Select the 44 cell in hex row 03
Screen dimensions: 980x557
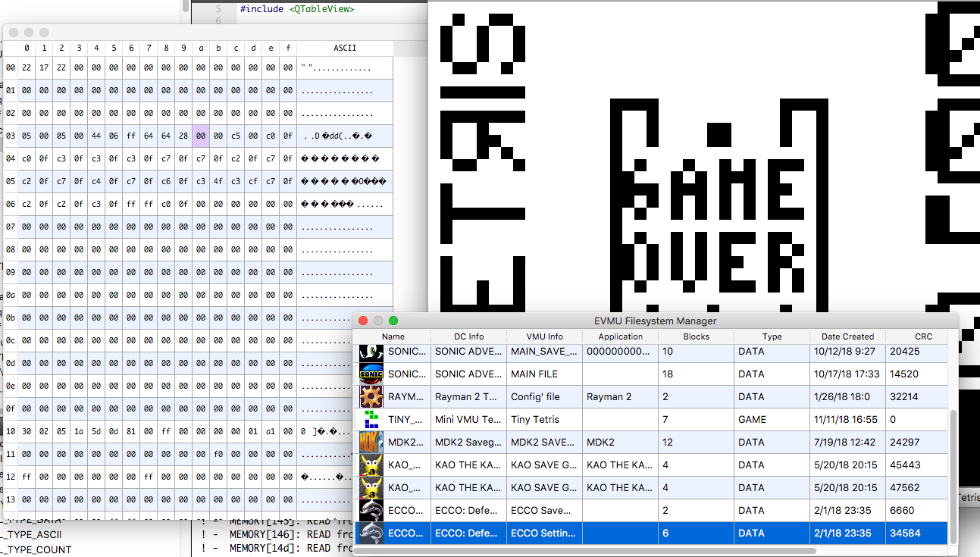(x=96, y=136)
